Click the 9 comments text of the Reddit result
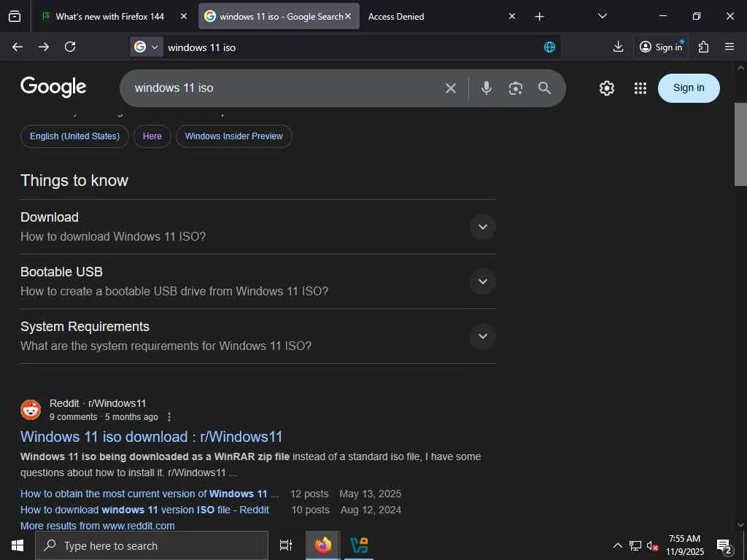747x560 pixels. coord(74,417)
